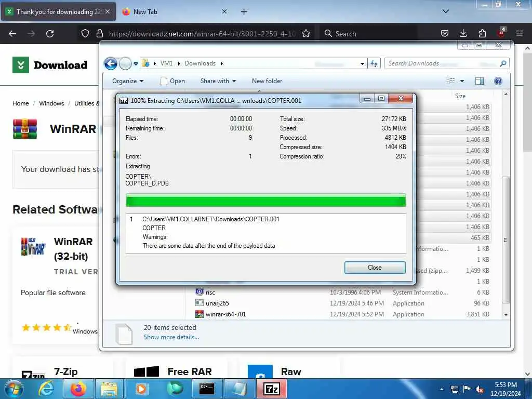
Task: Click the taskbar clock showing 5:53 PM
Action: pyautogui.click(x=506, y=389)
